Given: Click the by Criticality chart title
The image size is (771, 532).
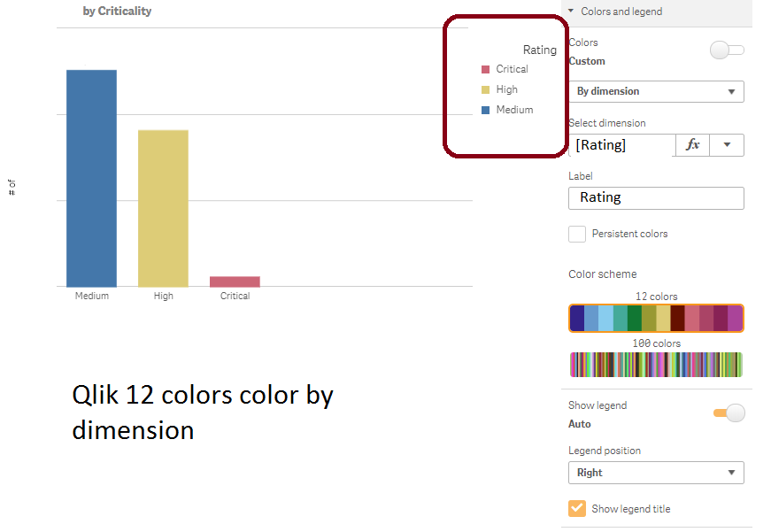Looking at the screenshot, I should pyautogui.click(x=117, y=11).
